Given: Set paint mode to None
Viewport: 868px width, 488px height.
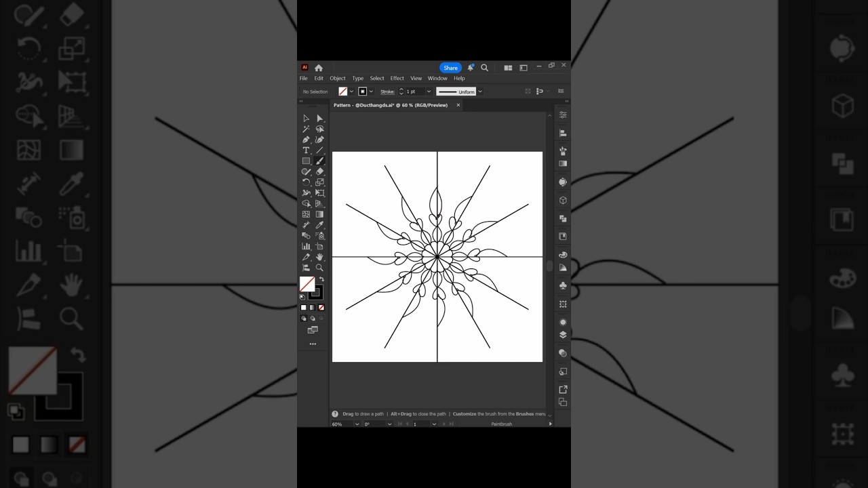Looking at the screenshot, I should (321, 308).
